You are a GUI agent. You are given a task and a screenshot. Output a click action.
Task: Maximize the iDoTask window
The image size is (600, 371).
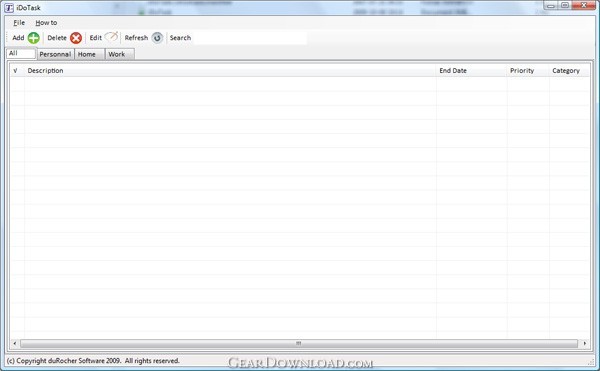click(565, 5)
